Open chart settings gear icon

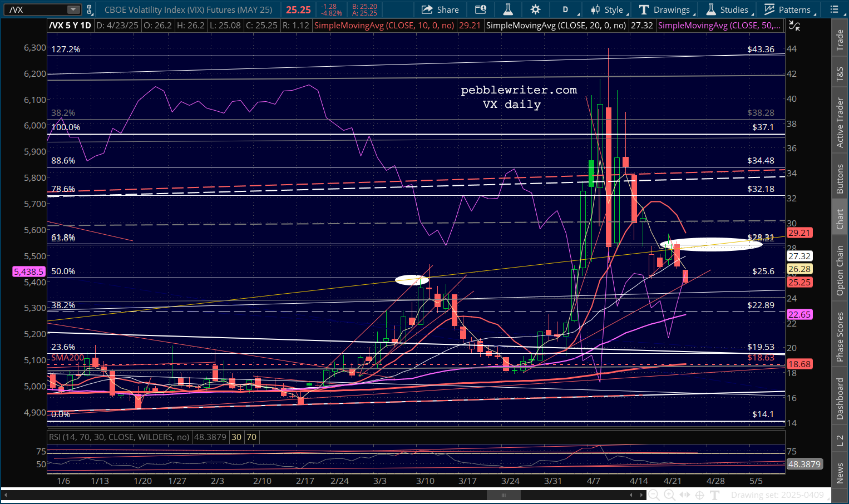pos(535,9)
